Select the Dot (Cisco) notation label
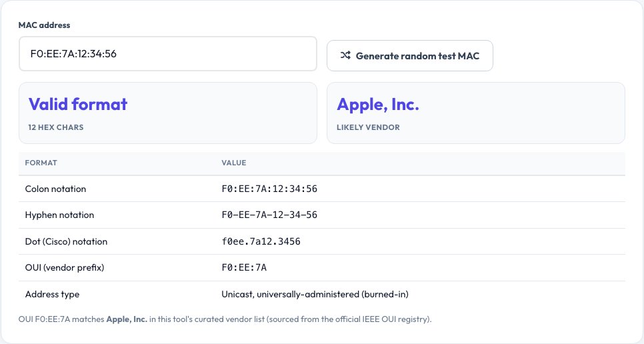The height and width of the screenshot is (344, 644). coord(66,241)
